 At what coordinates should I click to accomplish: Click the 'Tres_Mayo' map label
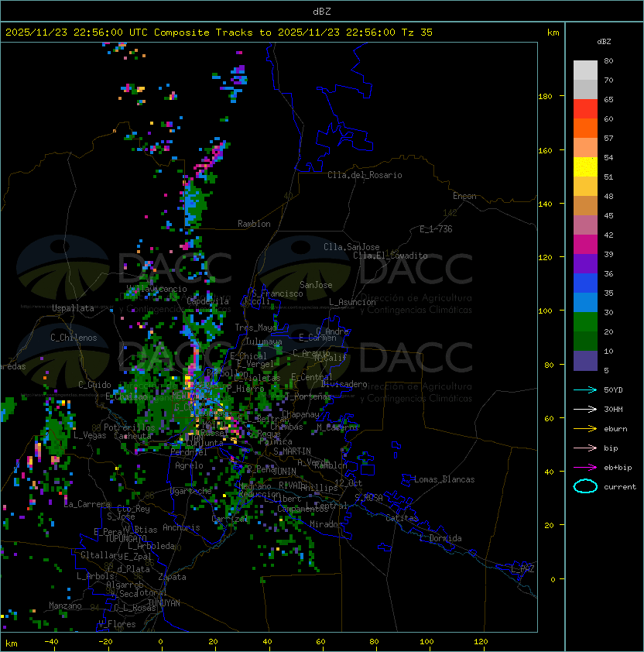click(x=255, y=328)
